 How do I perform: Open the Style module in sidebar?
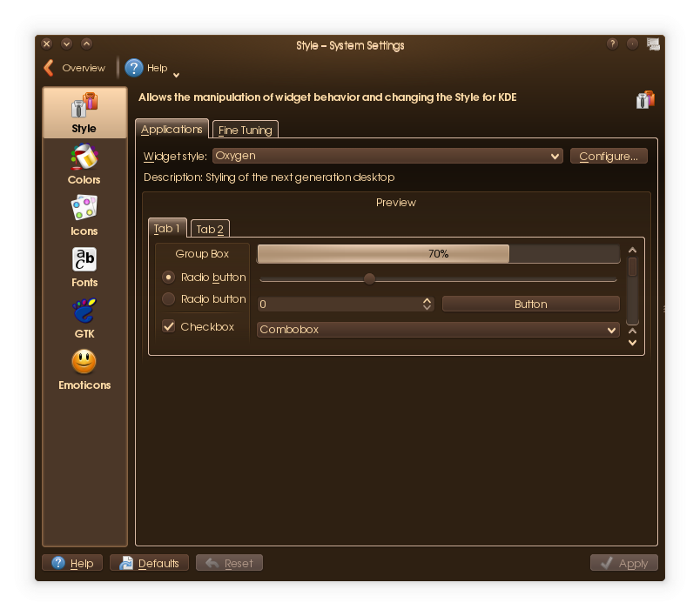coord(84,113)
